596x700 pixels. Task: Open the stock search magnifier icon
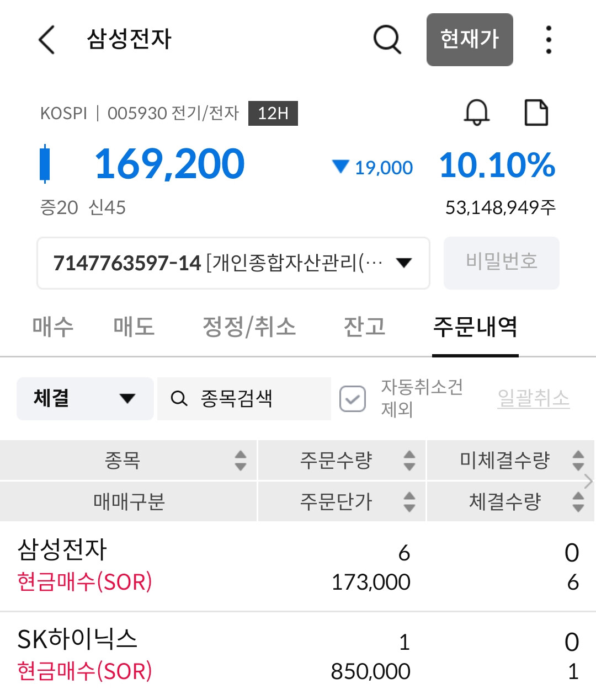click(387, 40)
